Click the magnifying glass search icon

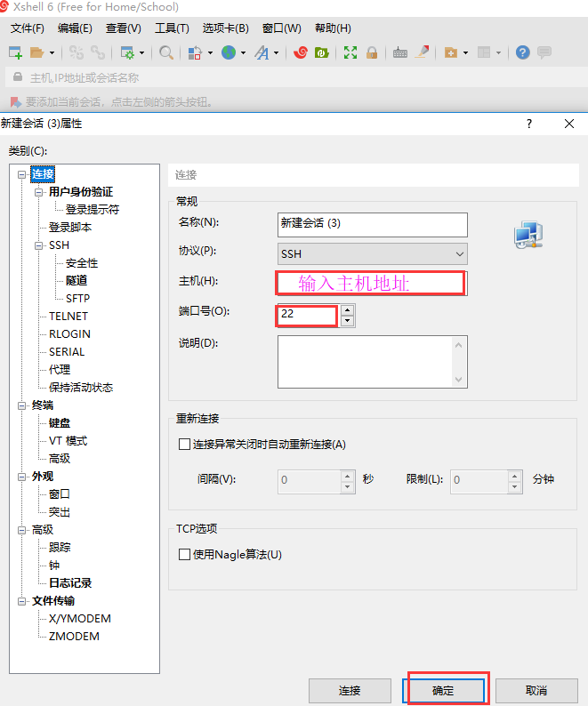pos(166,52)
